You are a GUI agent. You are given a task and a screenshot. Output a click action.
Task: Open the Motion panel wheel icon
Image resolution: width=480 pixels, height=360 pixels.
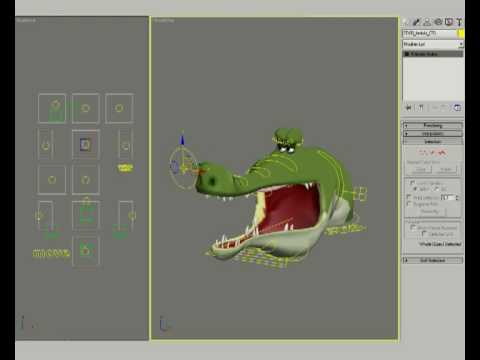(438, 22)
